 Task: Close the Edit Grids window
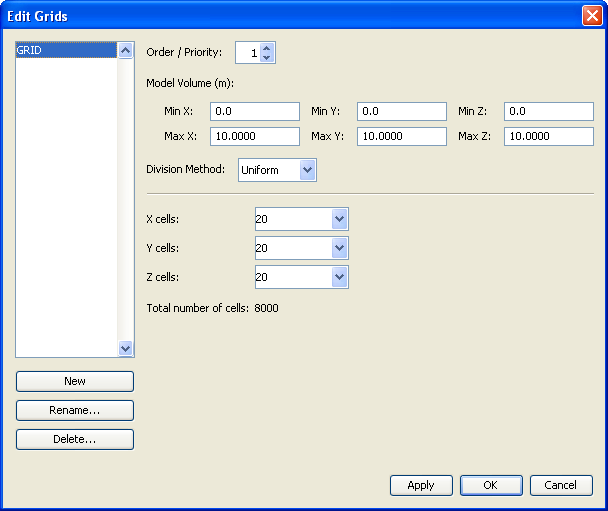591,16
